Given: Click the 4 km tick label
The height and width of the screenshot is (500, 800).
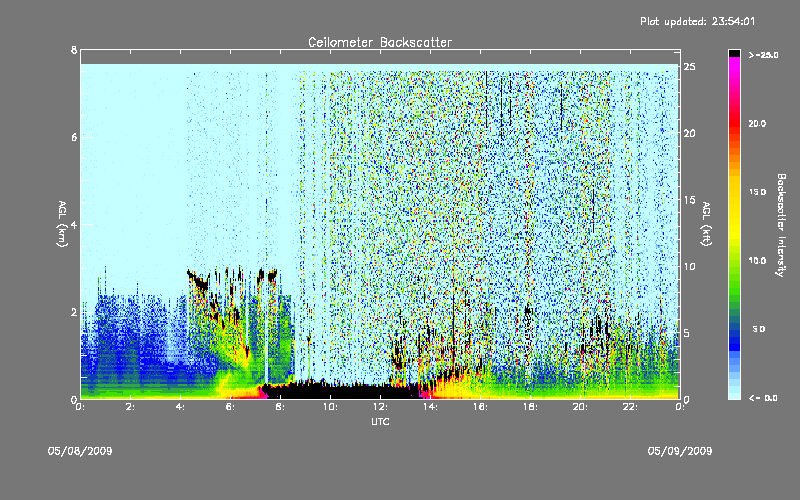Looking at the screenshot, I should coord(74,224).
